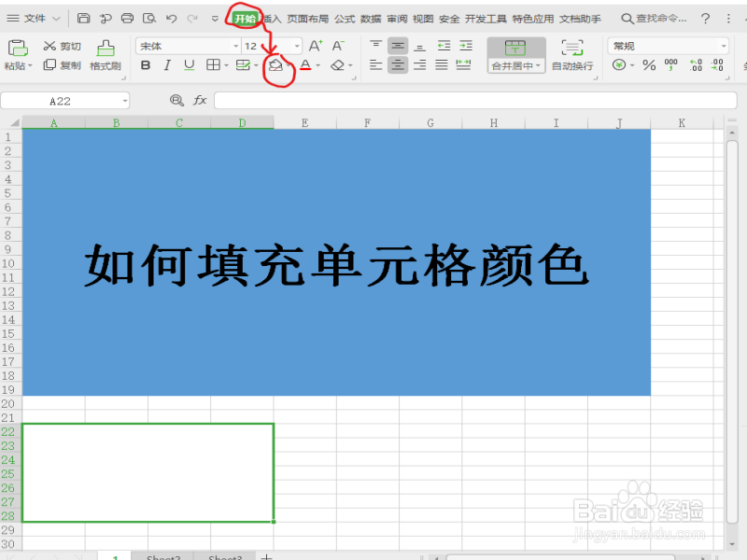Click the name box showing A22
Image resolution: width=747 pixels, height=560 pixels.
coord(61,100)
